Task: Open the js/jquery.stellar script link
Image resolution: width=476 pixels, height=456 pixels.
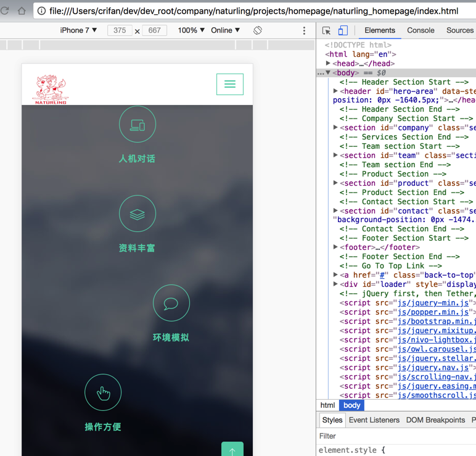Action: 437,359
